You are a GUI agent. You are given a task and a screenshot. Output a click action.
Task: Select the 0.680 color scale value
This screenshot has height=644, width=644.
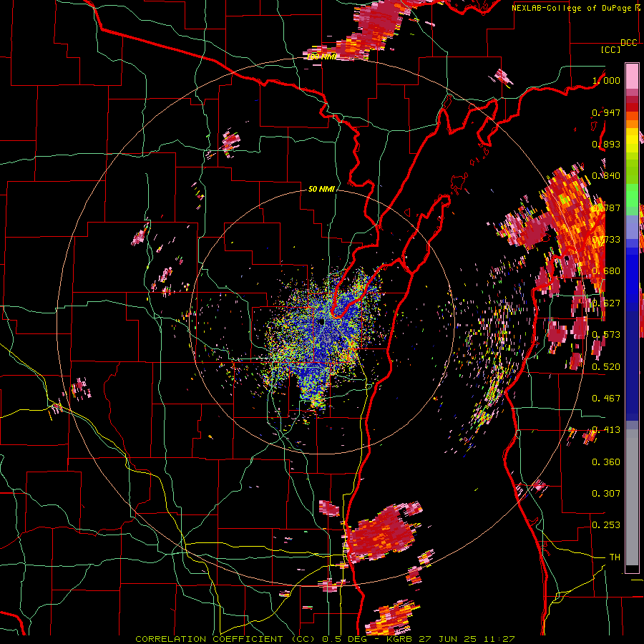pyautogui.click(x=606, y=271)
